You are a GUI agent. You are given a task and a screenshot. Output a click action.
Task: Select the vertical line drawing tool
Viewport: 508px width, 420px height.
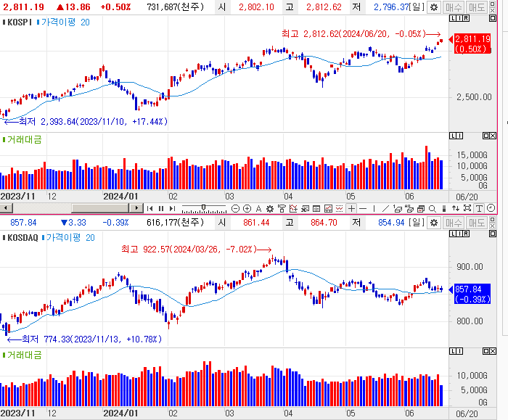click(374, 208)
